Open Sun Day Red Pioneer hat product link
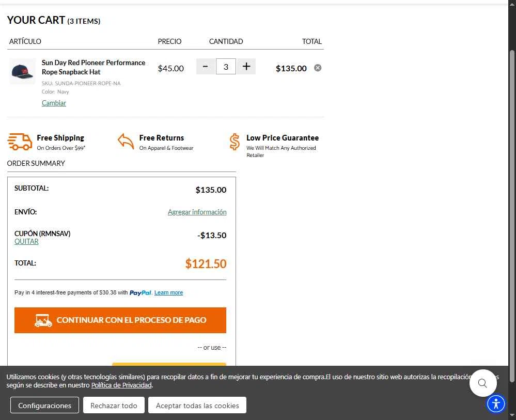 click(93, 67)
